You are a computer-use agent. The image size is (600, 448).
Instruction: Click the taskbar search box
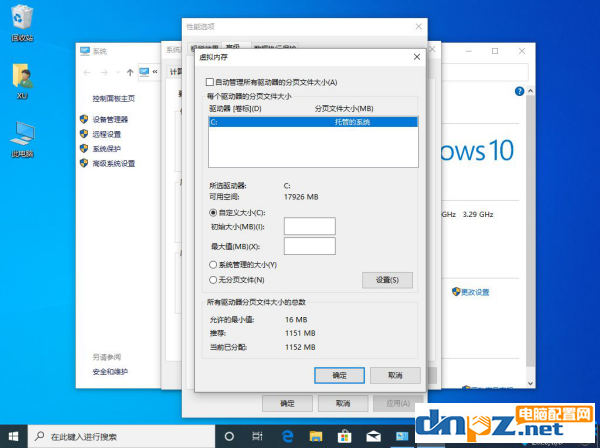coord(121,436)
